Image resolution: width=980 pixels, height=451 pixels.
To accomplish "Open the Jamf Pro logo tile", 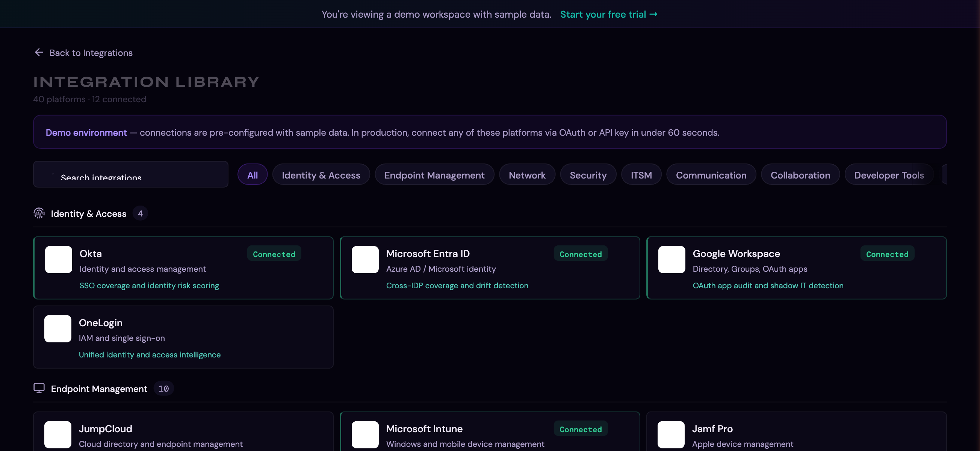I will [x=671, y=434].
